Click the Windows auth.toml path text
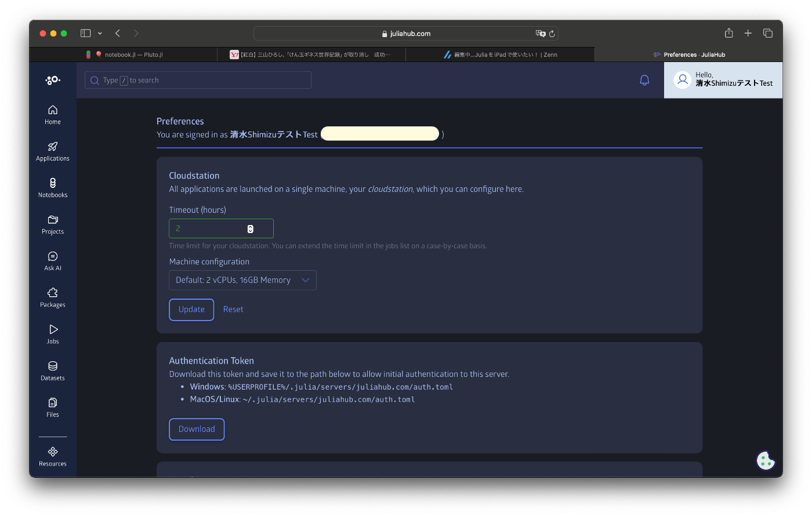This screenshot has height=516, width=812. [340, 387]
